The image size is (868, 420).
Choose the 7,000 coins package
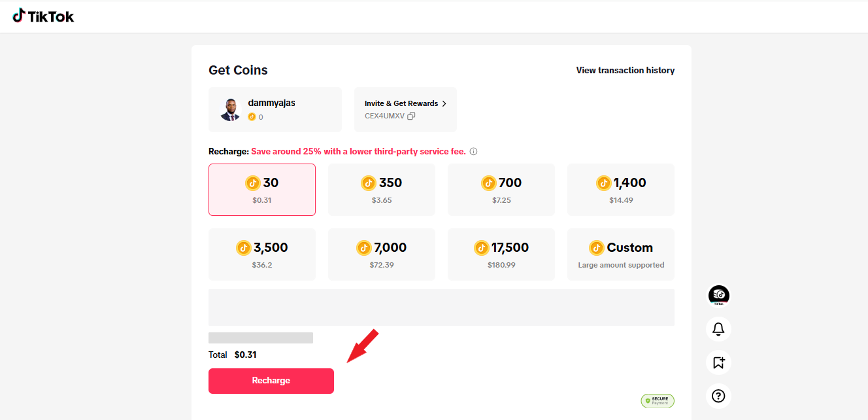(x=382, y=254)
